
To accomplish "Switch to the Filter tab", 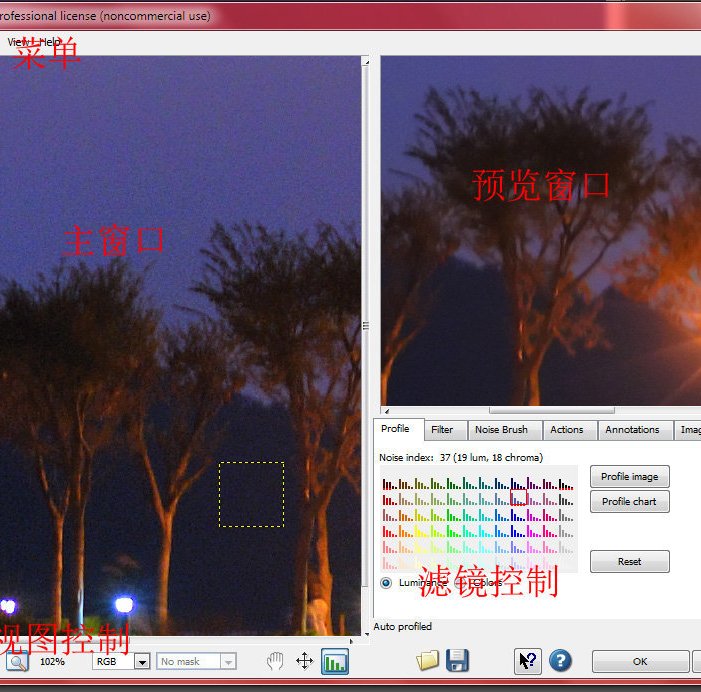I will pyautogui.click(x=442, y=430).
